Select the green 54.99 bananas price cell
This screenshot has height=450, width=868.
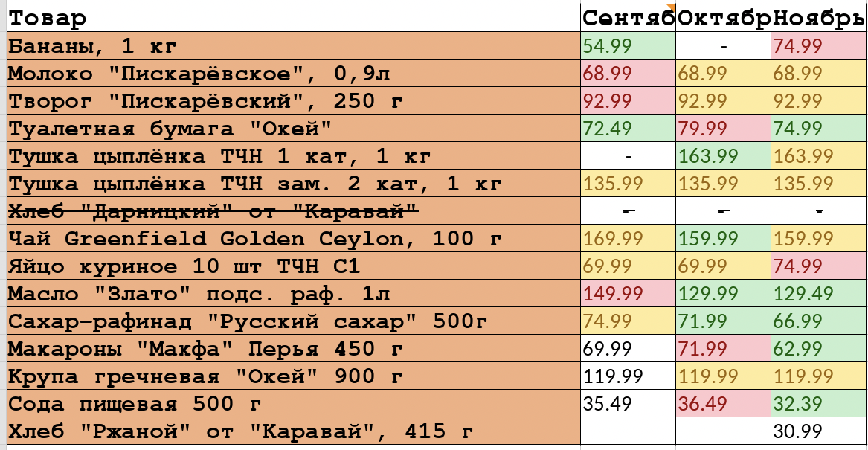coord(629,46)
